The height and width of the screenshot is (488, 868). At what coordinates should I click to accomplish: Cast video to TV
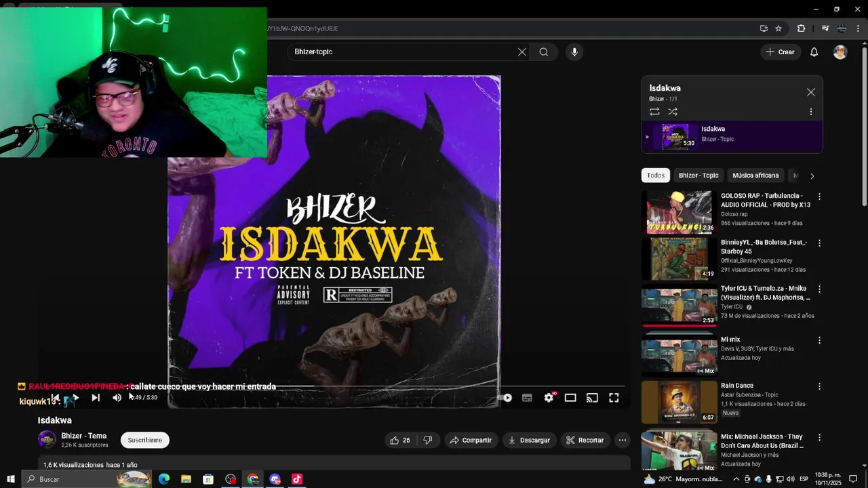point(592,398)
